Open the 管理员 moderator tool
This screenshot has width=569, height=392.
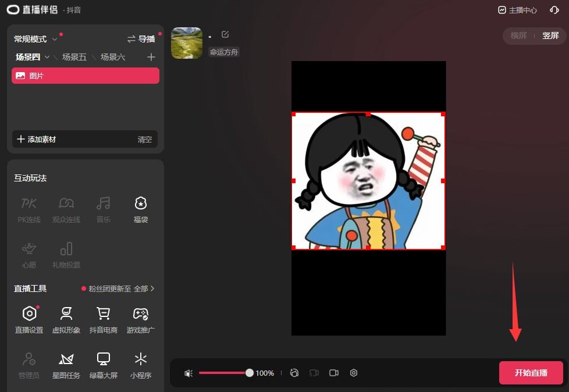[x=29, y=365]
